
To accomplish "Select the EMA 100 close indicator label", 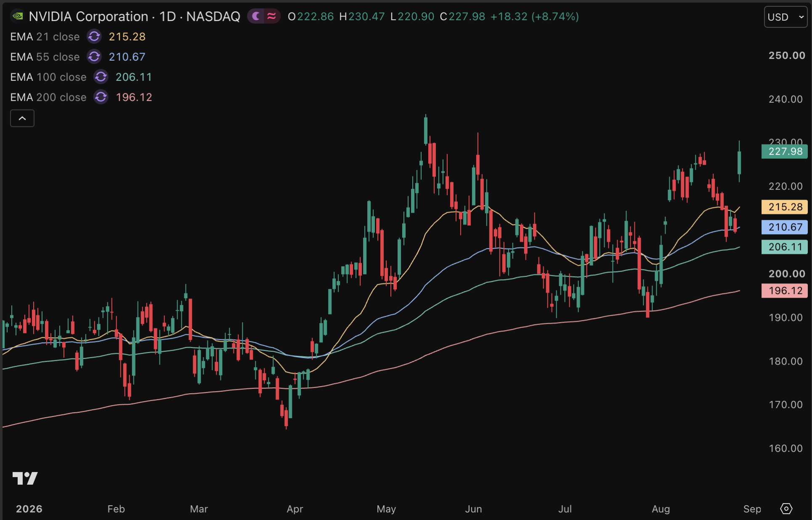I will [48, 77].
